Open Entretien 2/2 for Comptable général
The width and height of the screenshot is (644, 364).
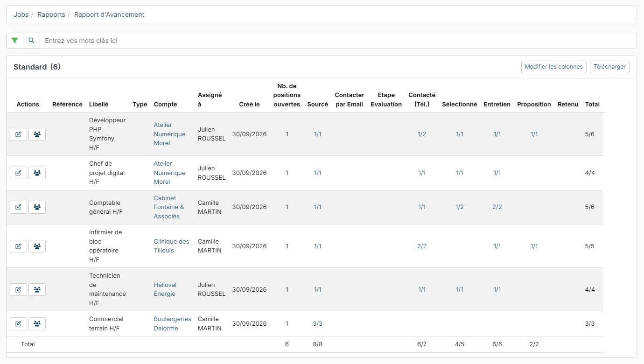point(497,207)
